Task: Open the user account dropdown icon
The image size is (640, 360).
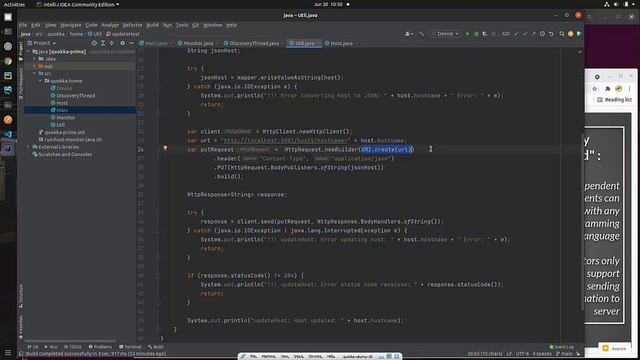Action: pyautogui.click(x=409, y=34)
